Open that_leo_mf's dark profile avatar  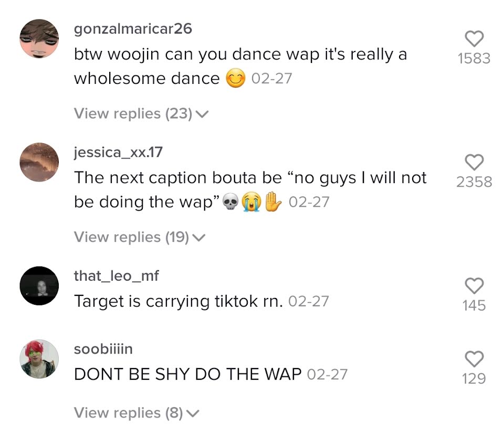point(39,286)
